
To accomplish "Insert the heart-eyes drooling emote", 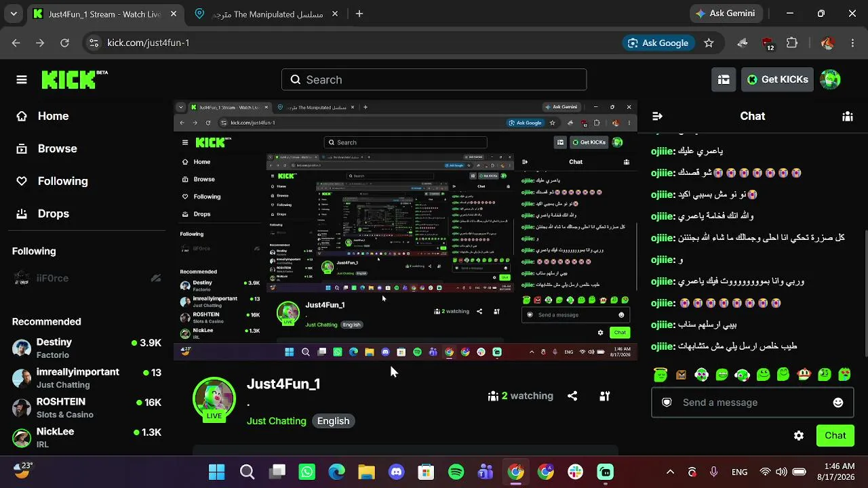I will [845, 374].
